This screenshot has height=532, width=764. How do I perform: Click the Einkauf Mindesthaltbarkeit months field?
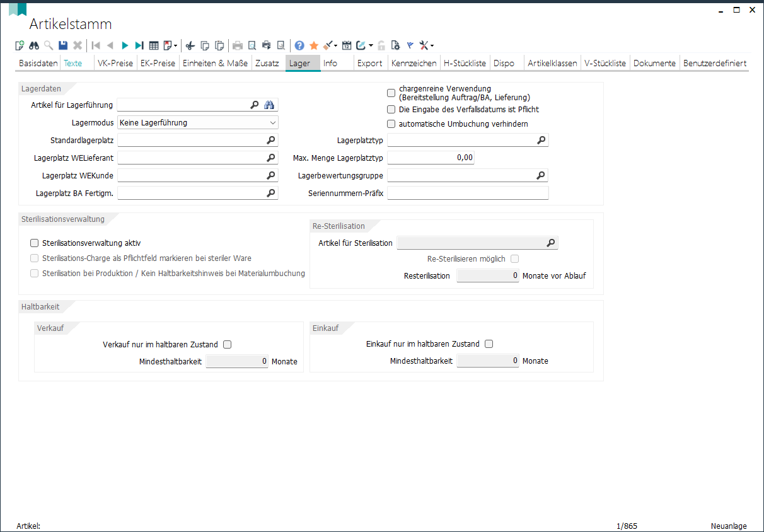pos(488,361)
